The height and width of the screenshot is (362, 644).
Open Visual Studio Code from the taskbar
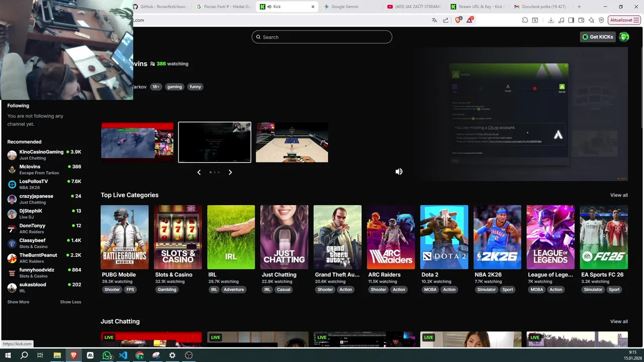123,355
